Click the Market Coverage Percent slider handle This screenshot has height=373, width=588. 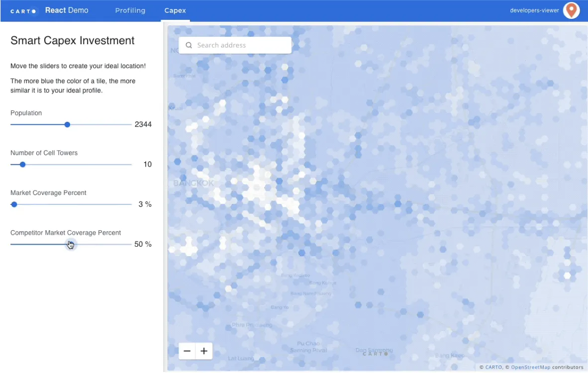[x=14, y=204]
